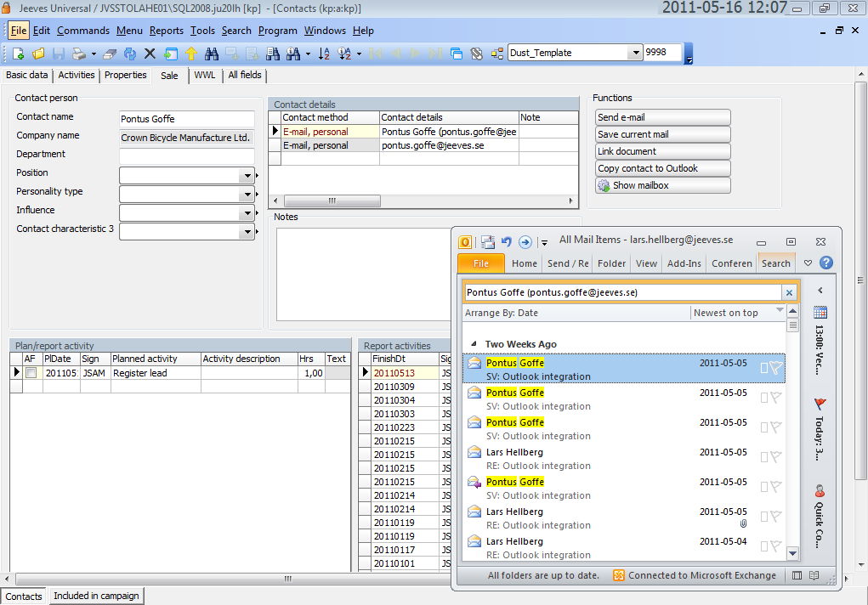Click the Print toolbar icon
The image size is (868, 605).
click(79, 54)
